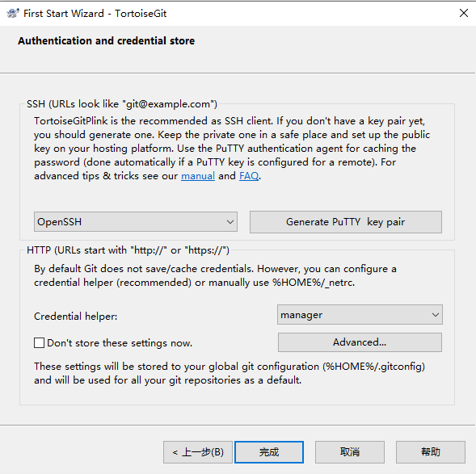Click Generate PuTTY key pair button
The width and height of the screenshot is (476, 474).
point(345,222)
